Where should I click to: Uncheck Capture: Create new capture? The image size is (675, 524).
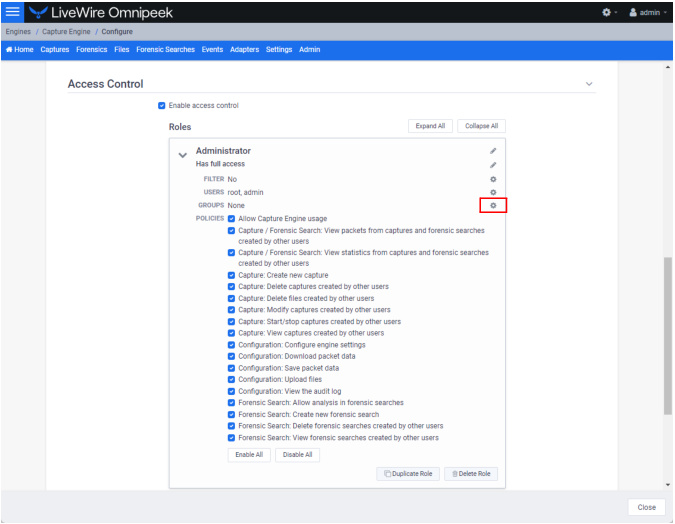[x=231, y=275]
